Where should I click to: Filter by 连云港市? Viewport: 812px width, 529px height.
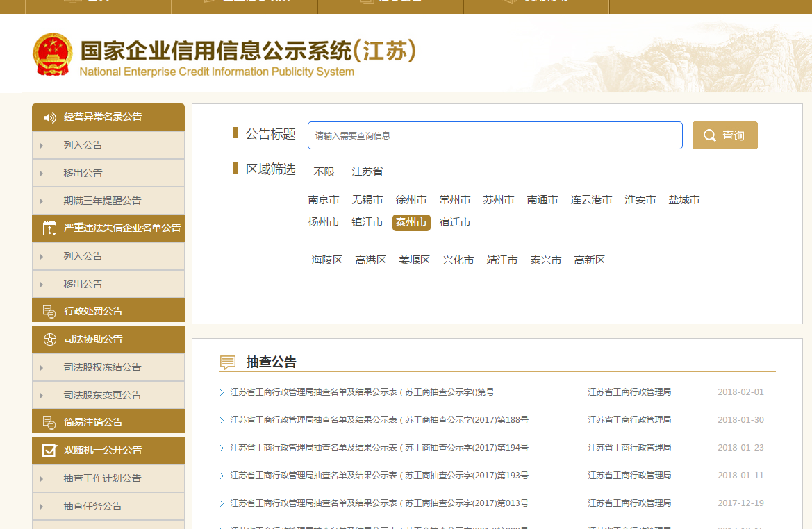591,200
